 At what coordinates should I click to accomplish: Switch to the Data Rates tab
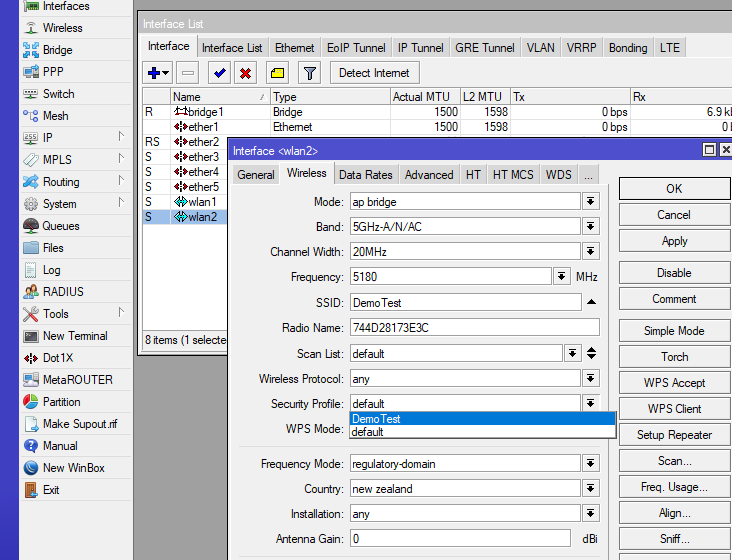[365, 174]
